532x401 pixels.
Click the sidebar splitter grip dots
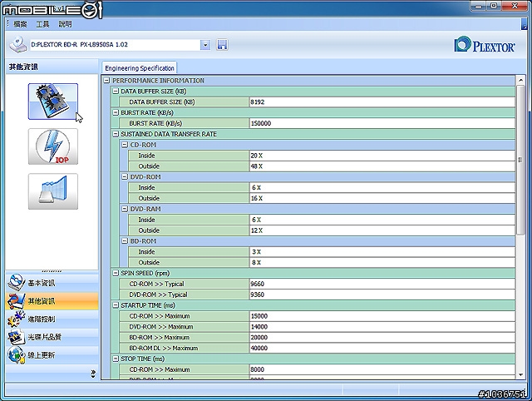pos(52,271)
